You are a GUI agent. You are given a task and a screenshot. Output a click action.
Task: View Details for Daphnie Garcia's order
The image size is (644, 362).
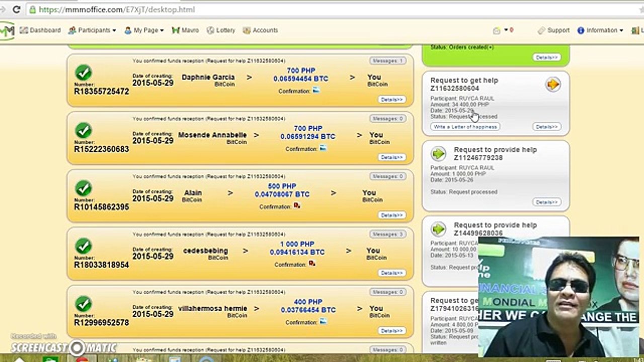pyautogui.click(x=392, y=100)
